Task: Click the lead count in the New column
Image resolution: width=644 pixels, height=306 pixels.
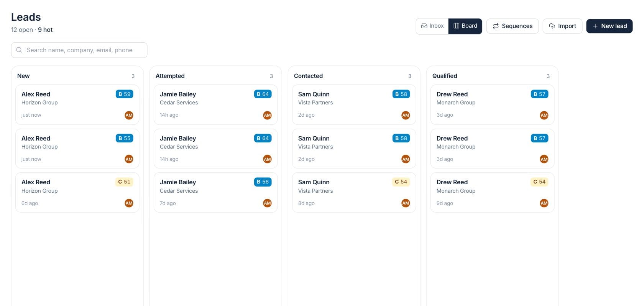Action: point(133,76)
